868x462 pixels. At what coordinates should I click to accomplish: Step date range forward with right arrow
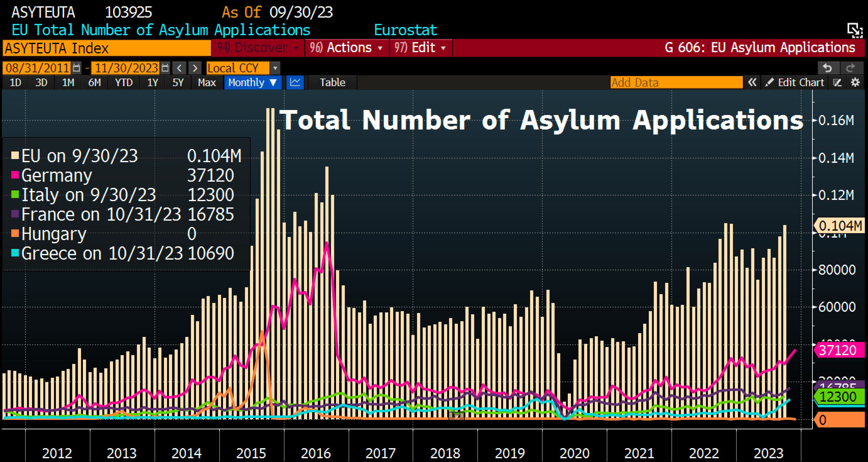click(x=195, y=68)
